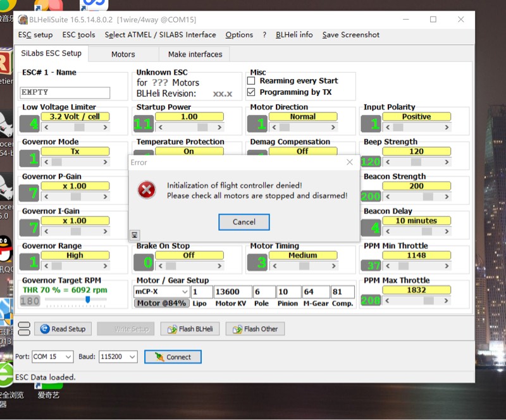
Task: Click Beacon Delay right arrow
Action: click(447, 231)
